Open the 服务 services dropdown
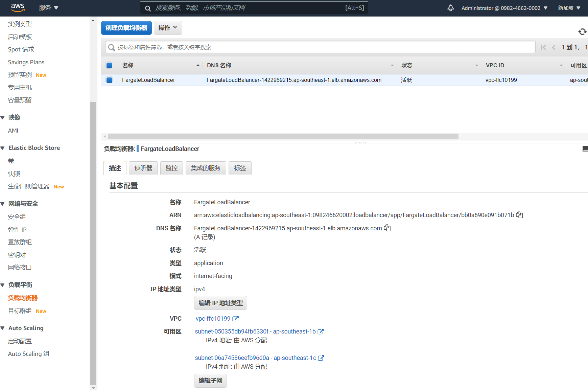This screenshot has width=588, height=390. 49,8
